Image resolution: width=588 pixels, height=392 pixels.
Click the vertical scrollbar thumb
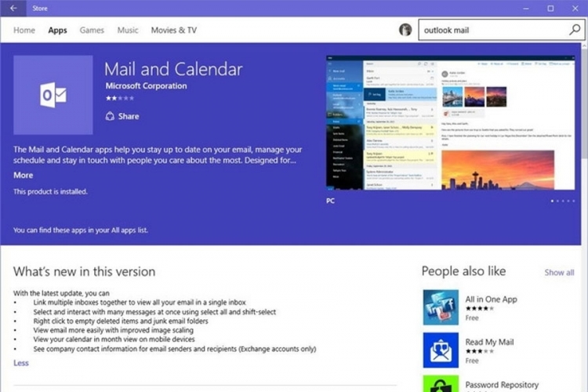(x=585, y=103)
